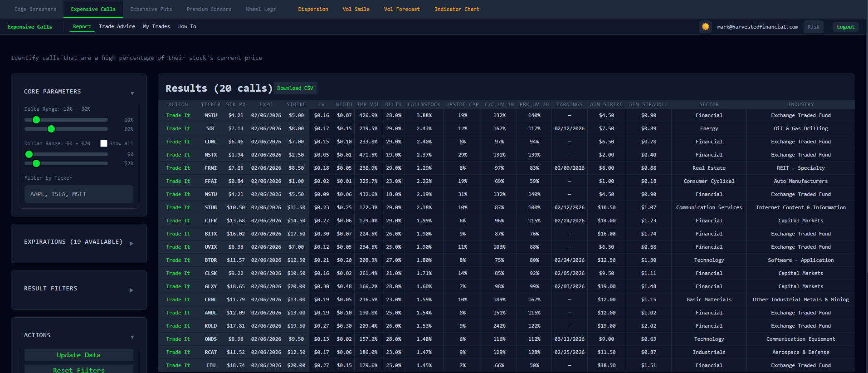868x373 pixels.
Task: Open the Vol Forecast tab
Action: (402, 9)
